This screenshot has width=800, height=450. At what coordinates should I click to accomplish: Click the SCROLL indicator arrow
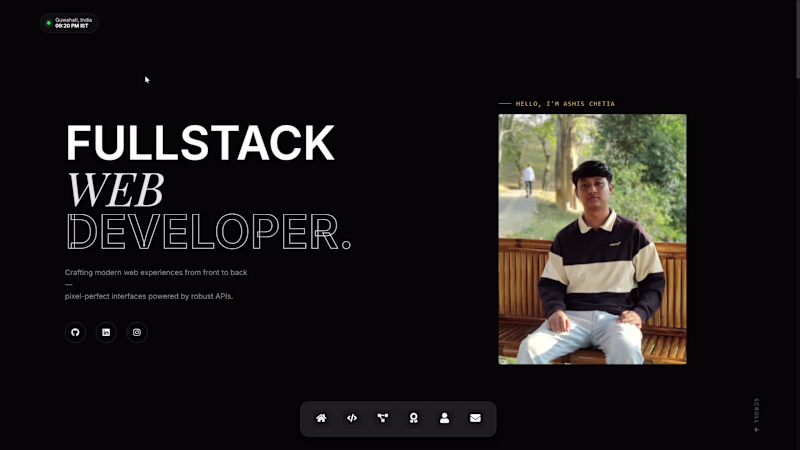pyautogui.click(x=757, y=430)
